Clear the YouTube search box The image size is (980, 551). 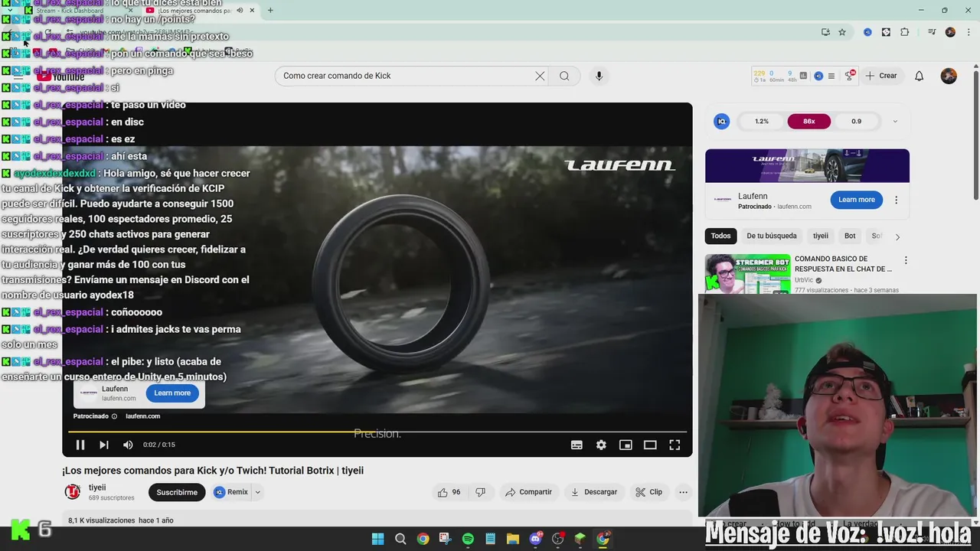click(540, 76)
